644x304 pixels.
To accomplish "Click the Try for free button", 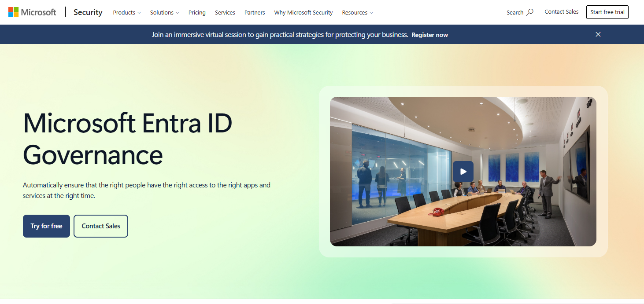I will pyautogui.click(x=46, y=226).
